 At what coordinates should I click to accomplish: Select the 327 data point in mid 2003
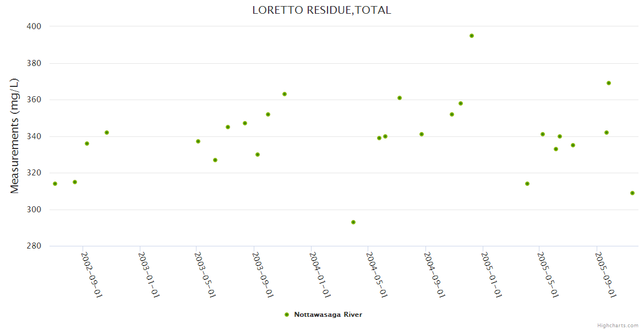point(215,160)
